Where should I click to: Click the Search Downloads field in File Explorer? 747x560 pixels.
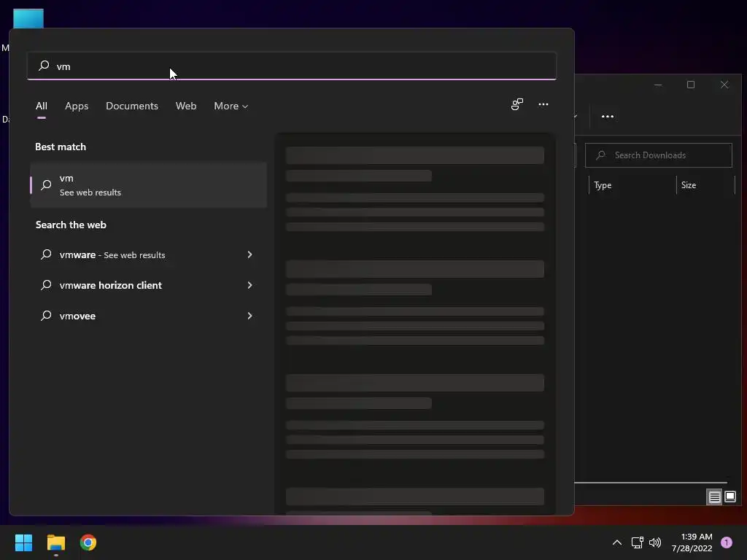[659, 155]
